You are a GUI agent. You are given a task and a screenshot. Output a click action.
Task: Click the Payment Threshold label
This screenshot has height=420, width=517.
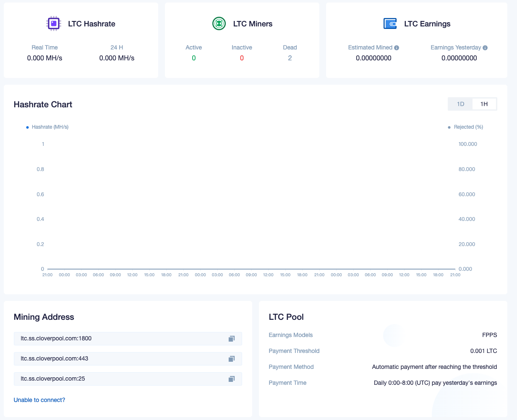pos(294,351)
